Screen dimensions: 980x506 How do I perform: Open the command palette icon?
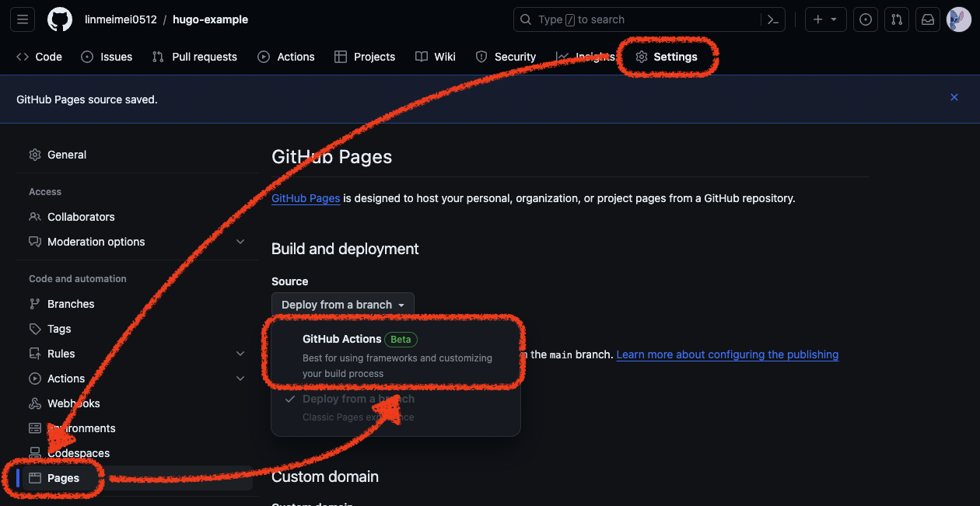click(773, 19)
